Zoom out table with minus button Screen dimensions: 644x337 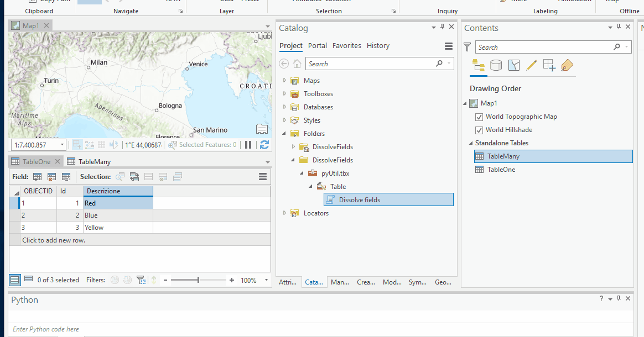(165, 280)
